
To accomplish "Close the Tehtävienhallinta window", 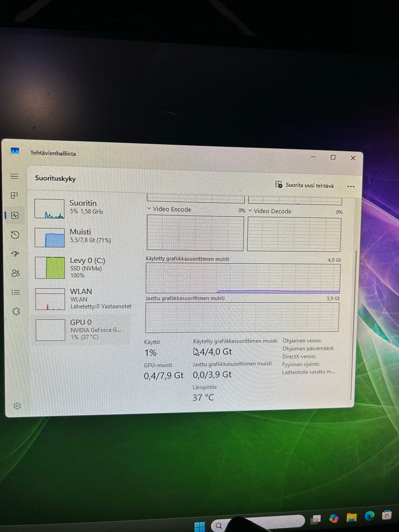I will tap(353, 158).
